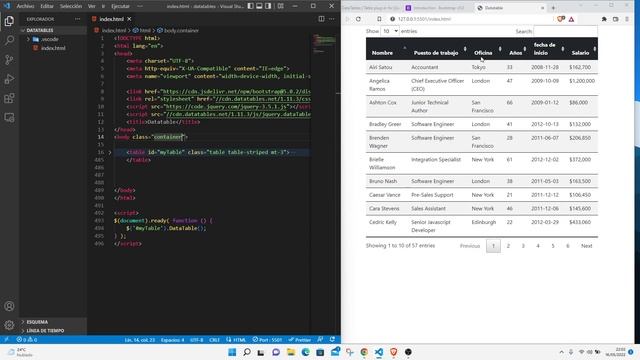The image size is (640, 360).
Task: Click the notifications bell in status bar
Action: (x=332, y=340)
